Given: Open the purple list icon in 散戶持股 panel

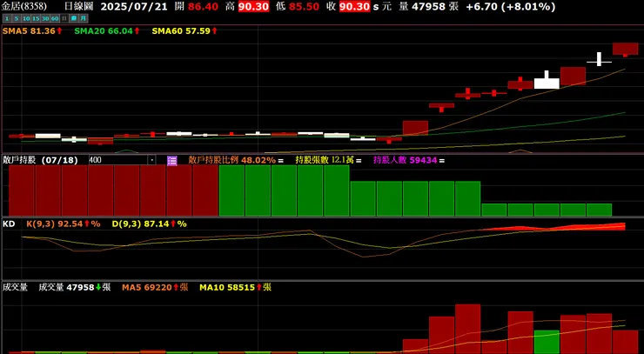Looking at the screenshot, I should pos(172,161).
